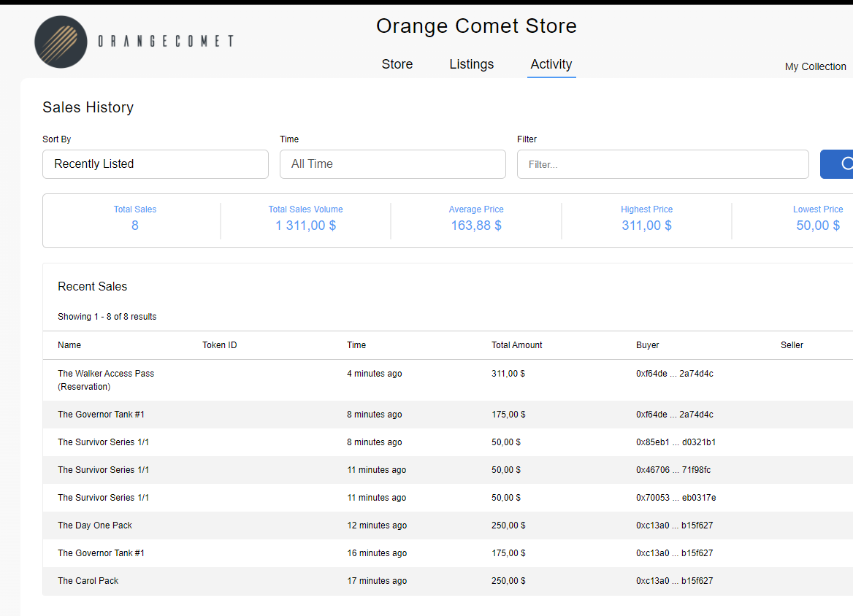This screenshot has height=616, width=853.
Task: Click the Orange Comet logo
Action: click(134, 42)
